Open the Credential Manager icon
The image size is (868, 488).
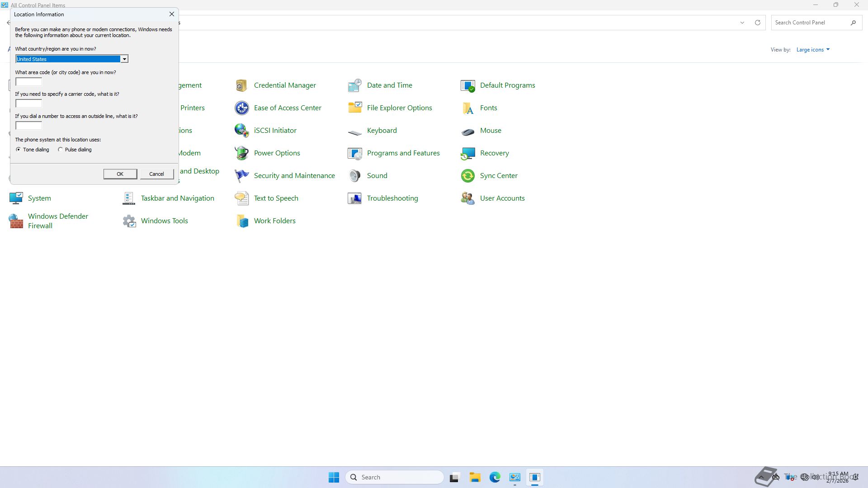241,85
